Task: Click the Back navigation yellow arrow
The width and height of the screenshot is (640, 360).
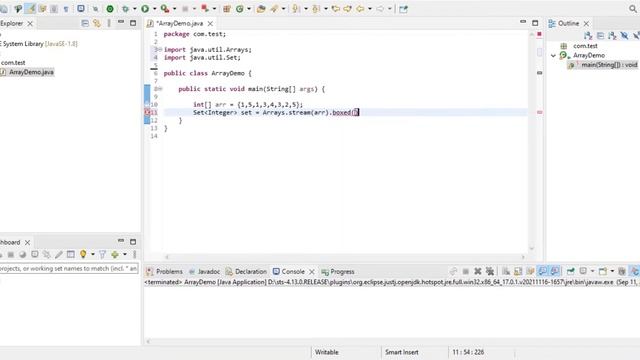Action: tap(360, 9)
